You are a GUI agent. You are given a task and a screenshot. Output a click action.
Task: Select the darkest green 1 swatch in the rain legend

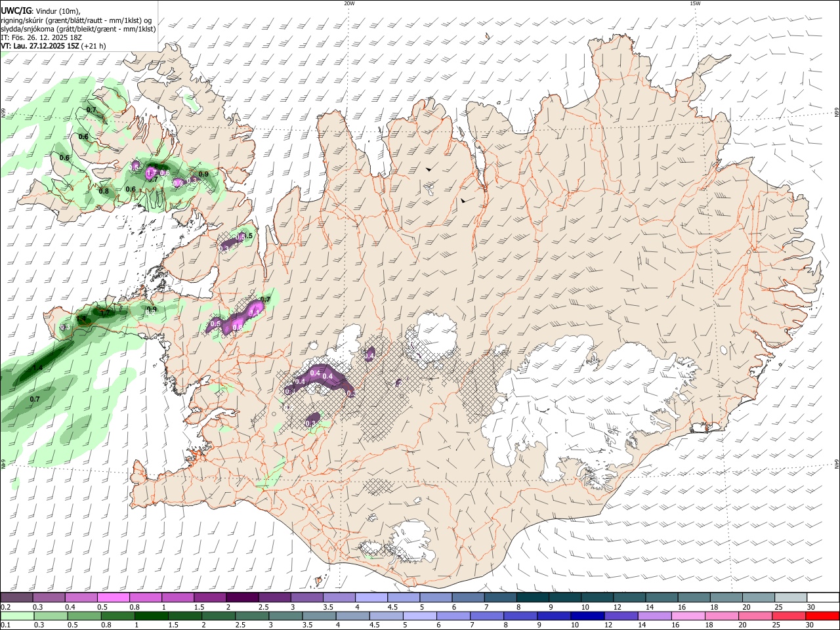click(151, 616)
